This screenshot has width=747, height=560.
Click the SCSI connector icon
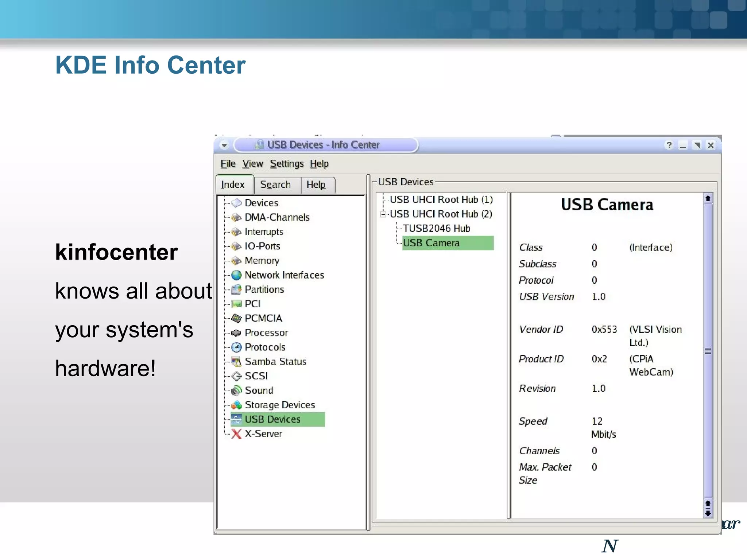236,376
